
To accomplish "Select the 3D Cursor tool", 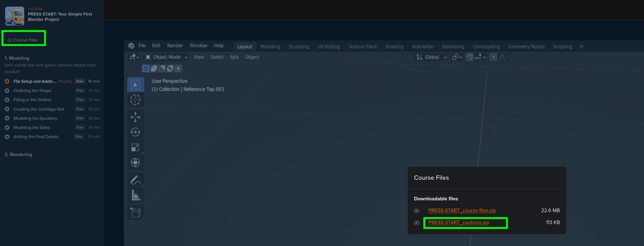I will [x=135, y=99].
